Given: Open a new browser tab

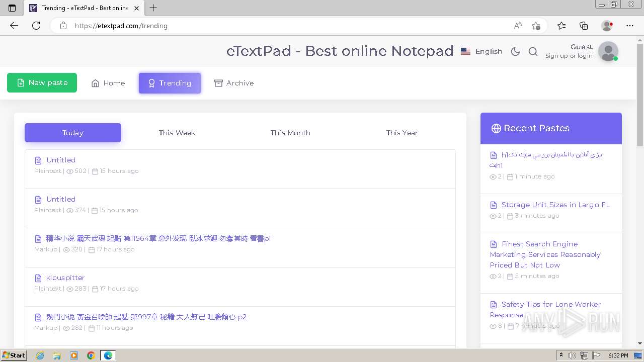Looking at the screenshot, I should point(153,8).
